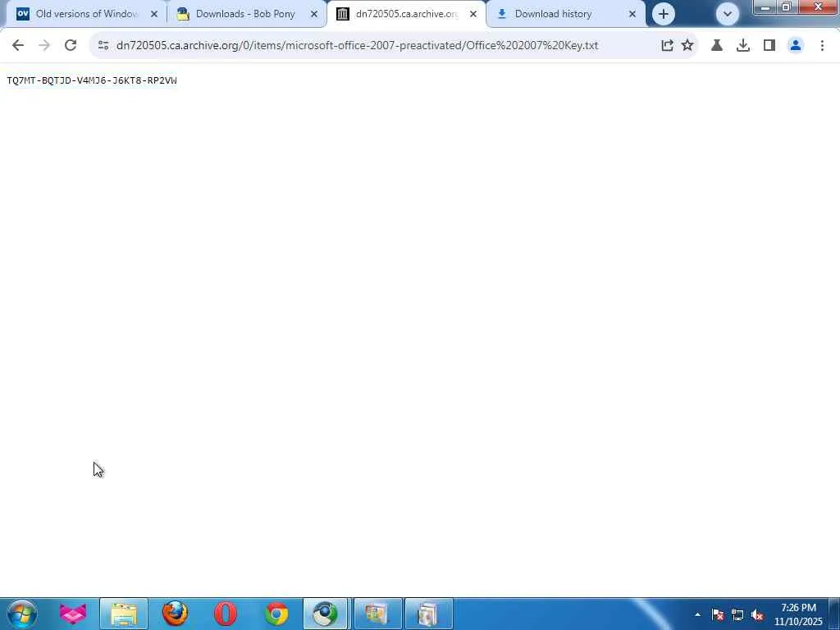840x630 pixels.
Task: Open the clock showing 7:26 PM
Action: 798,614
